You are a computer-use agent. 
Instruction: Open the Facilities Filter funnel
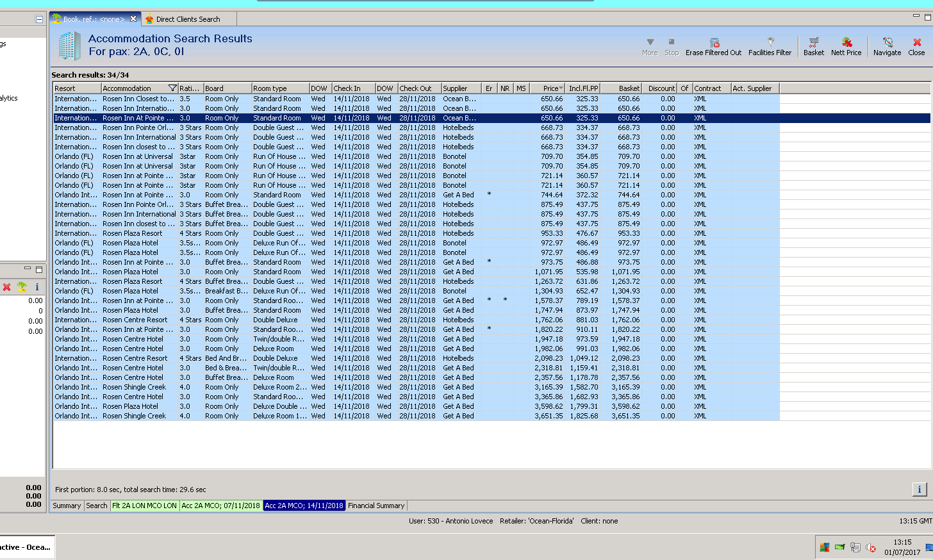770,46
